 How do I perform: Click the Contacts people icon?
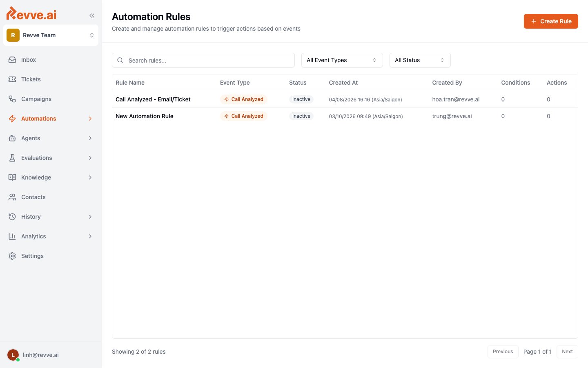(x=12, y=197)
